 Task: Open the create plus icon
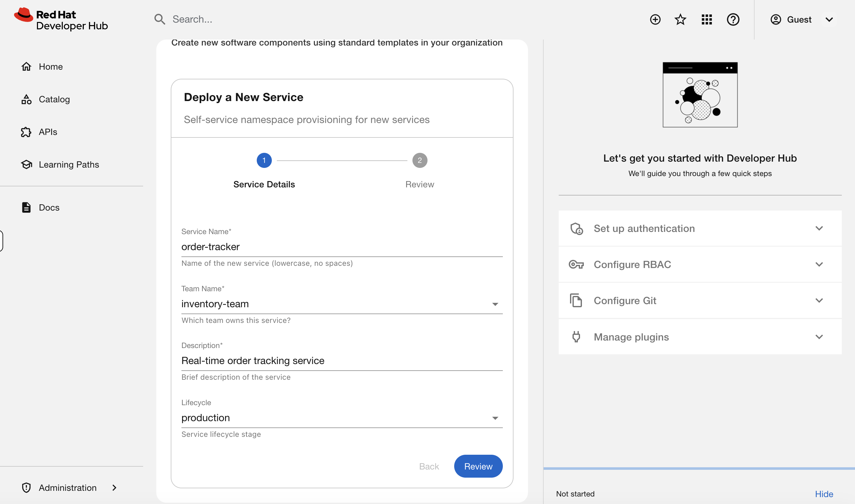coord(655,19)
